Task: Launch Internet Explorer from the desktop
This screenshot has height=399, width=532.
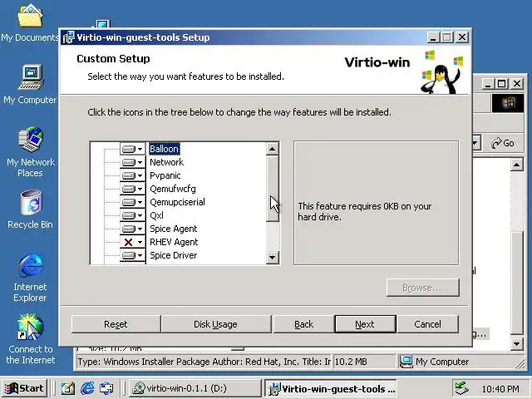Action: [x=30, y=278]
